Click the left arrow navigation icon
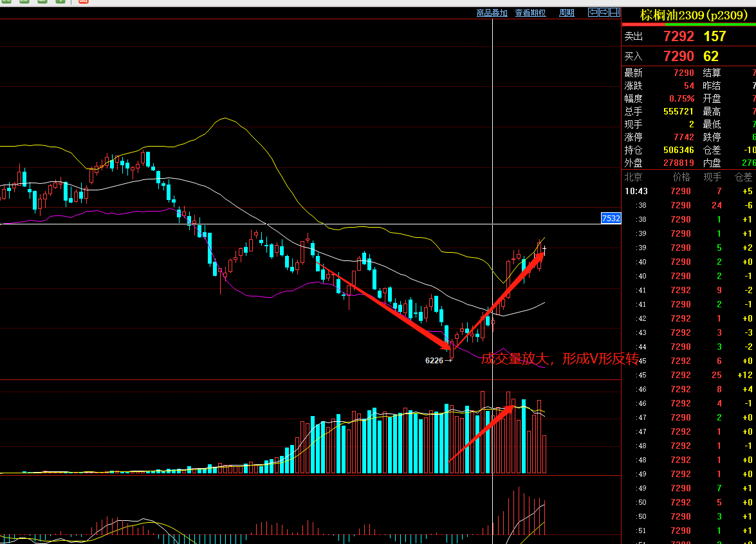The height and width of the screenshot is (544, 756). coord(593,12)
